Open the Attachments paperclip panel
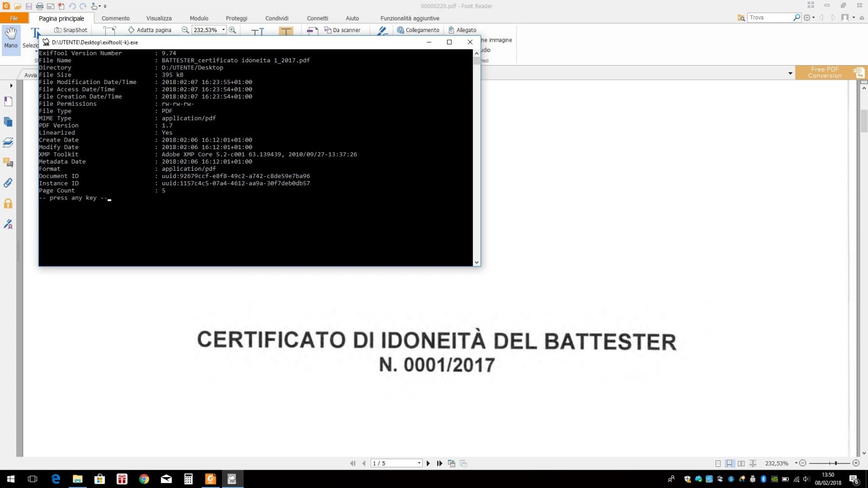The height and width of the screenshot is (488, 868). coord(8,183)
